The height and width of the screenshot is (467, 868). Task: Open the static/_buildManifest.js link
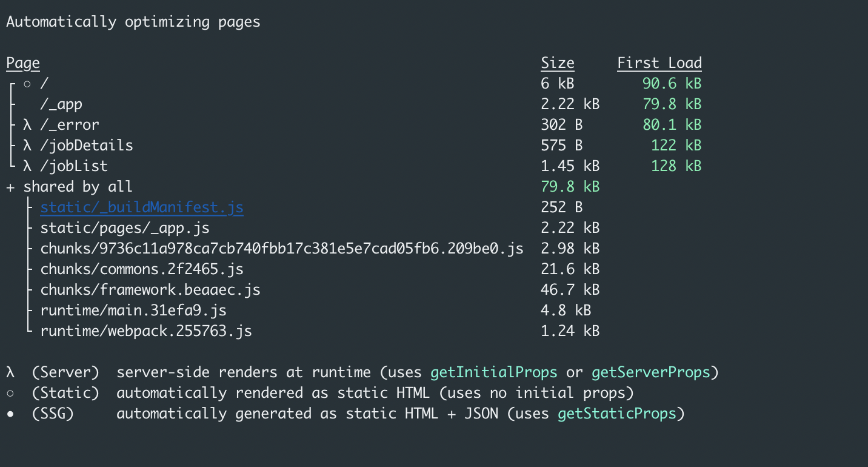(x=141, y=207)
